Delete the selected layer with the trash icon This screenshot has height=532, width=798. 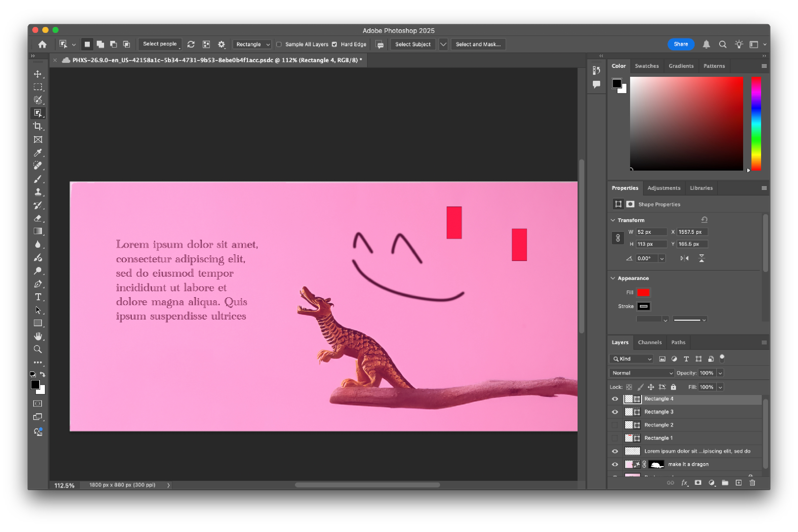tap(752, 483)
